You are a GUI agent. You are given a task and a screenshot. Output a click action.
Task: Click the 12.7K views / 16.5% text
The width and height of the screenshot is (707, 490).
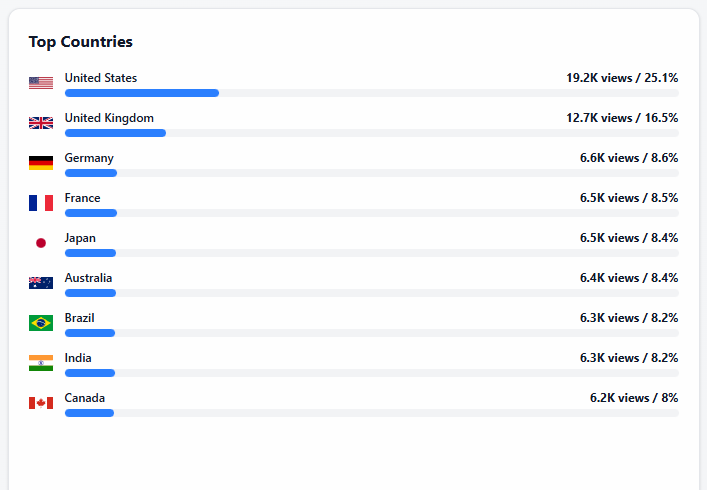click(622, 118)
